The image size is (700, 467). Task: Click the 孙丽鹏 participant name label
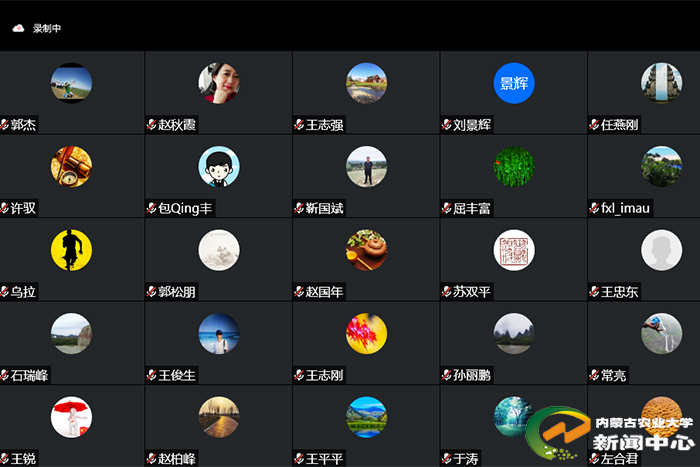pyautogui.click(x=472, y=375)
